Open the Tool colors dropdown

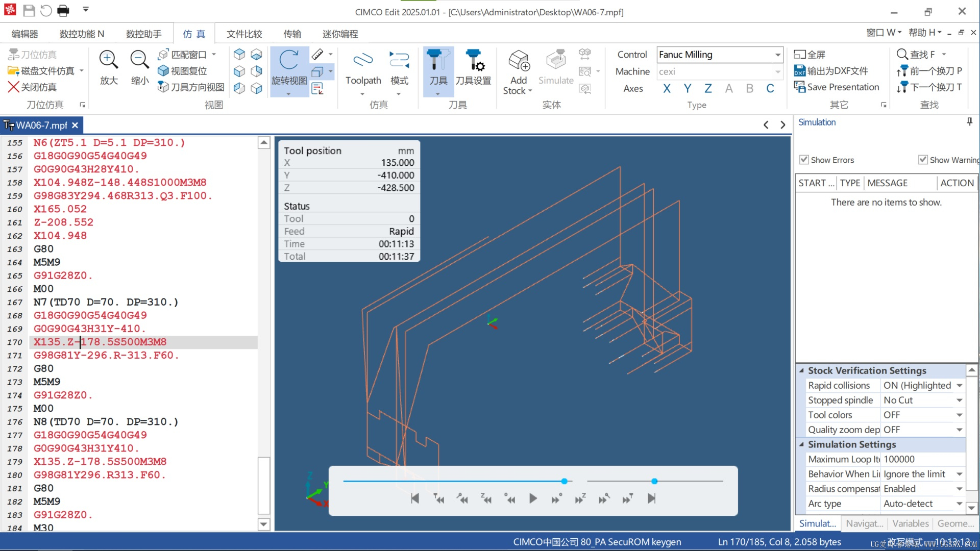click(x=960, y=415)
